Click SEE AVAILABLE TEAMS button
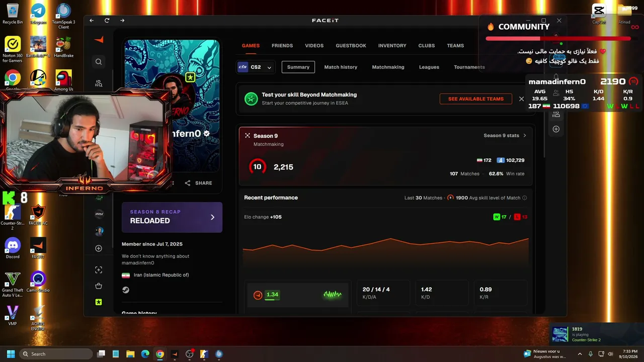This screenshot has width=644, height=362. 476,99
